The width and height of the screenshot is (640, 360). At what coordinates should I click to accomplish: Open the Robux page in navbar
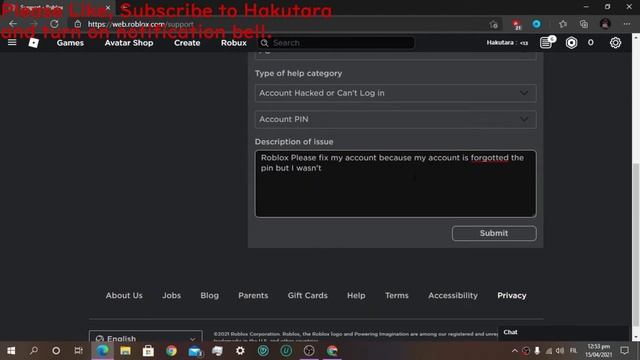point(233,43)
